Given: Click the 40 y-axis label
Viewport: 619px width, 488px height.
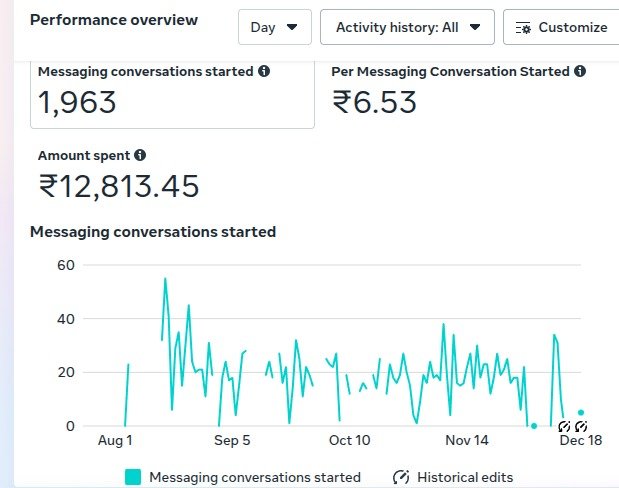Looking at the screenshot, I should click(x=66, y=319).
